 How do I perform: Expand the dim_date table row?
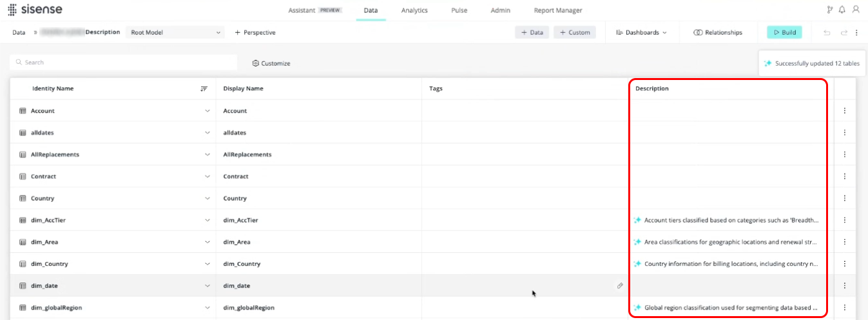point(207,286)
